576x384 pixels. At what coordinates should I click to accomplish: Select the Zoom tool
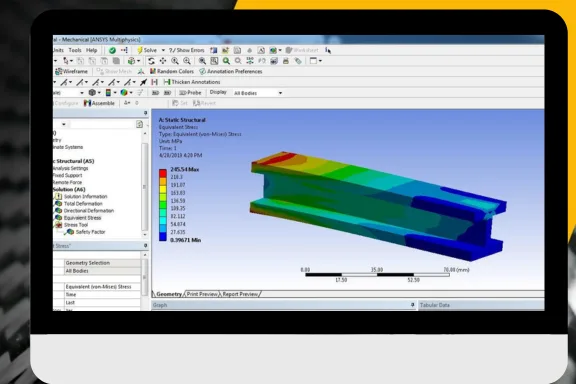coord(175,61)
